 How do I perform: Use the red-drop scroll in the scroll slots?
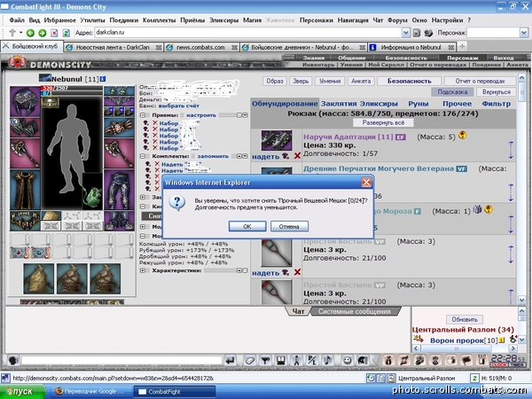point(20,253)
